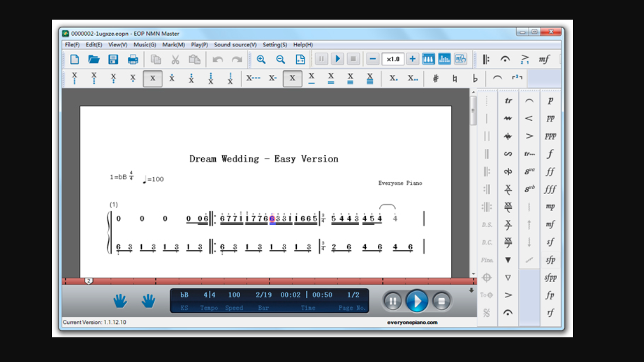Increase playback speed with the plus button
Screen dimensions: 644x362
tap(412, 59)
